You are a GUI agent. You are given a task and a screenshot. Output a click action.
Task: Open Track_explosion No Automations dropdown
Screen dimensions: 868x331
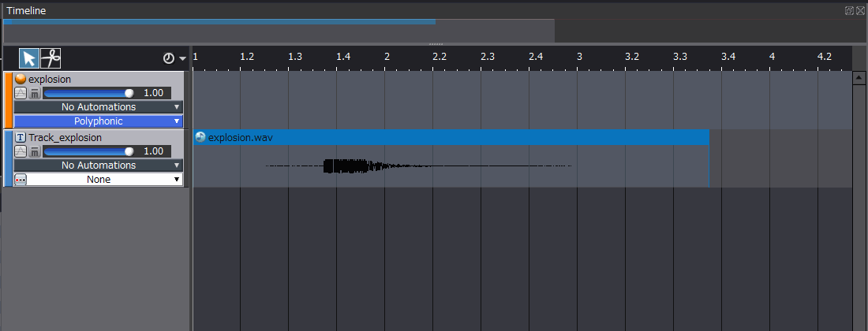(98, 165)
